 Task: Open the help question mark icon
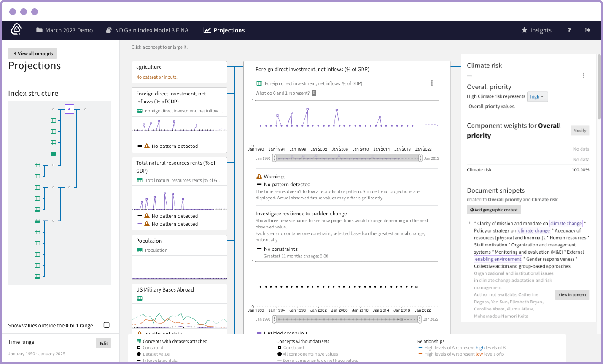coord(569,30)
